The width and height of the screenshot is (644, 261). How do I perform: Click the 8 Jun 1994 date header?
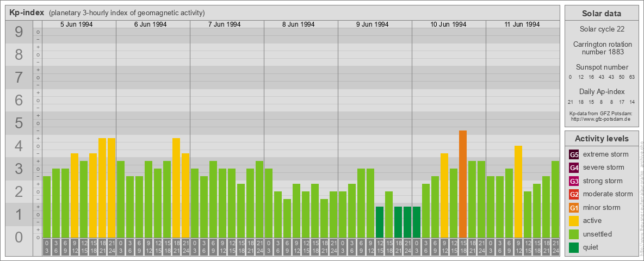tap(298, 24)
